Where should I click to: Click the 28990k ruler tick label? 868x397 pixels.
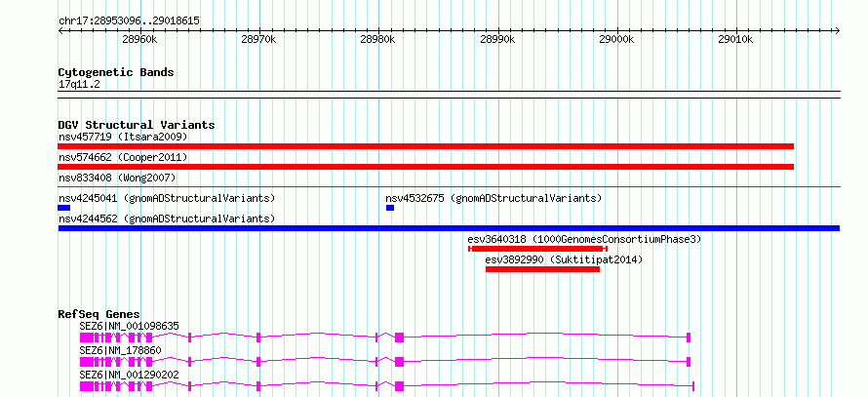pos(497,40)
